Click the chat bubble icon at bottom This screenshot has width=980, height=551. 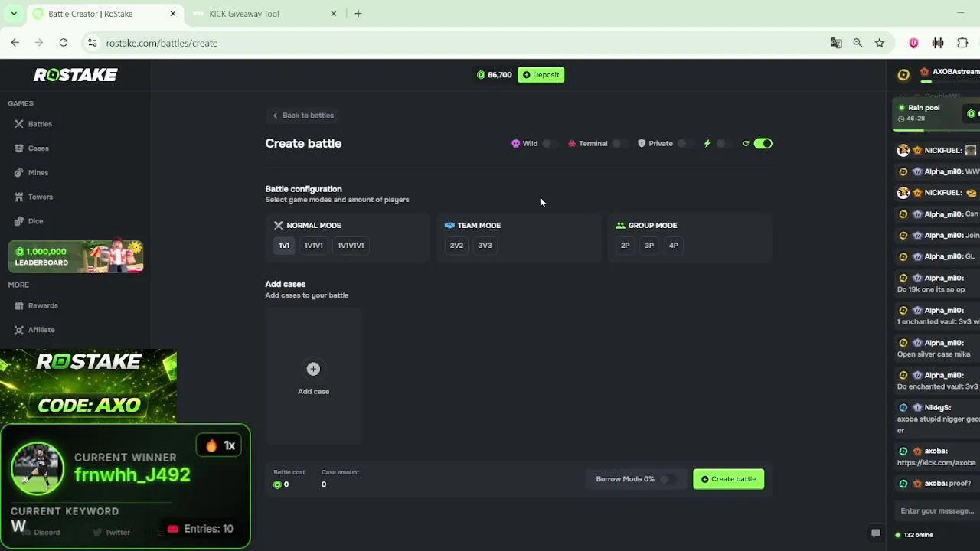point(876,533)
